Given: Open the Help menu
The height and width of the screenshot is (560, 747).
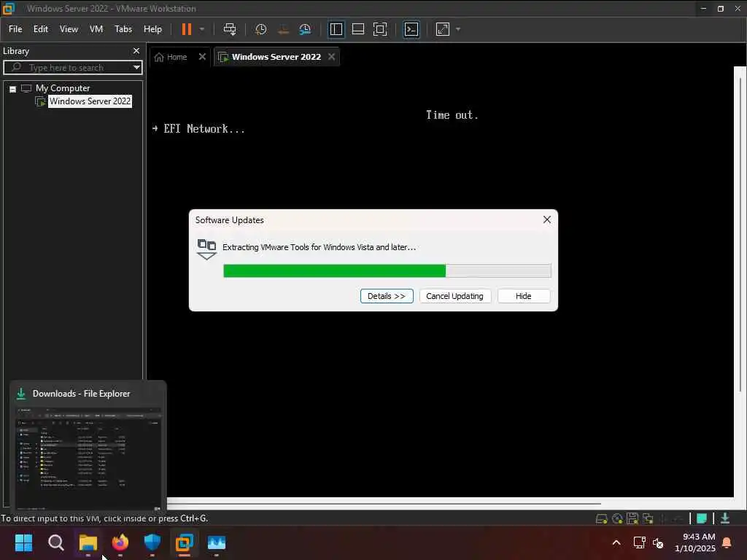Looking at the screenshot, I should pyautogui.click(x=153, y=29).
